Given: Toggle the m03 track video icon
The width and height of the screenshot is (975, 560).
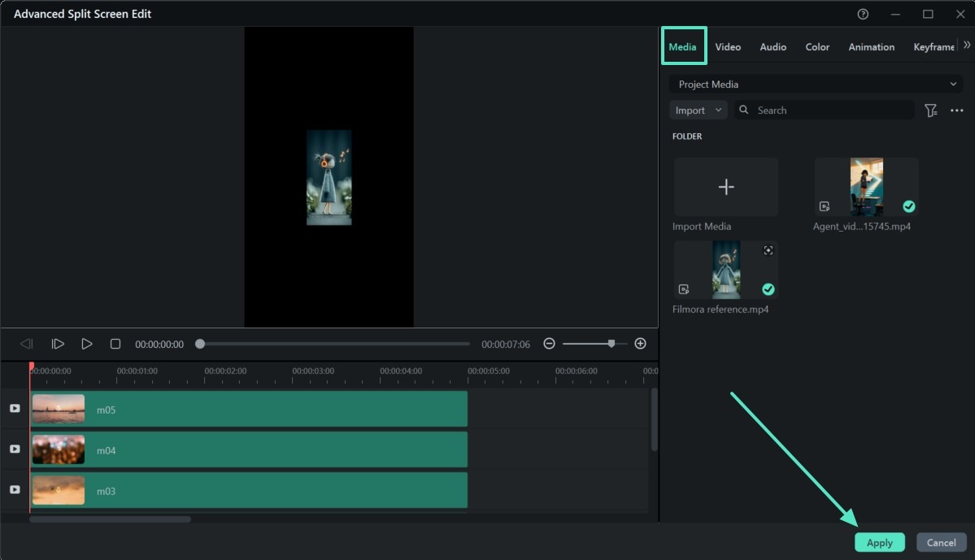Looking at the screenshot, I should [x=15, y=489].
